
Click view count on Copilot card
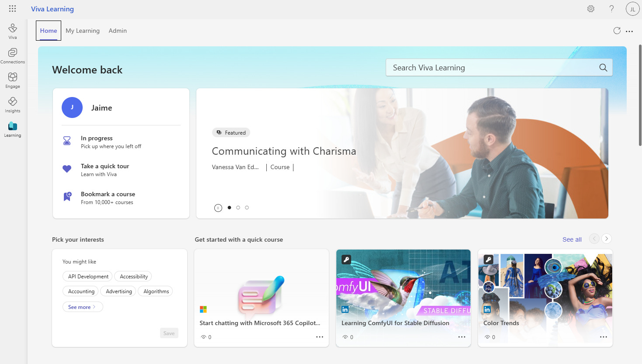click(206, 337)
